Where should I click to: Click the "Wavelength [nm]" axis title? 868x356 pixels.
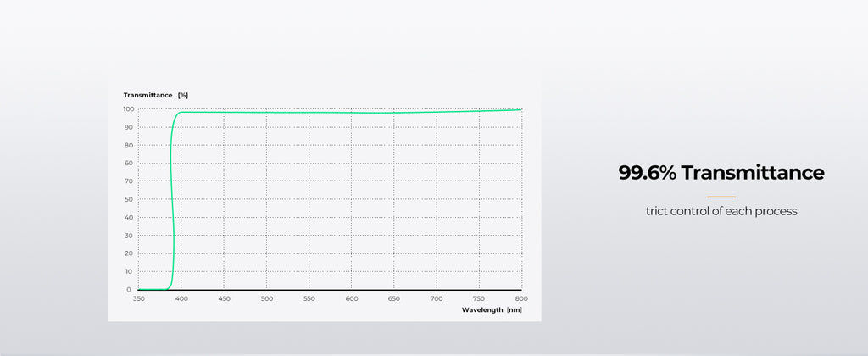[492, 310]
